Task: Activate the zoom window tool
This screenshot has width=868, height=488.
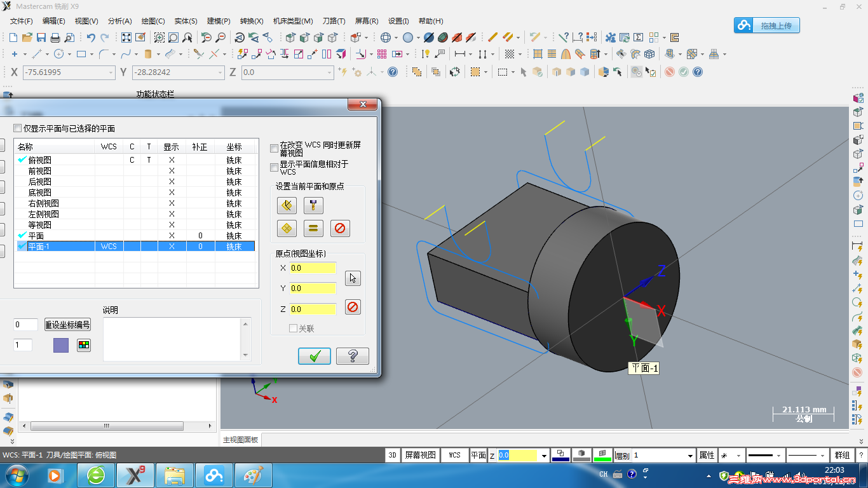Action: pos(159,37)
